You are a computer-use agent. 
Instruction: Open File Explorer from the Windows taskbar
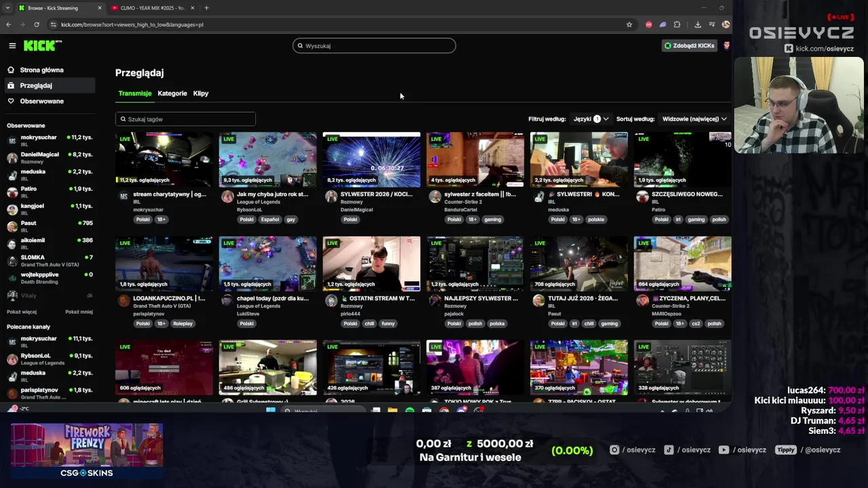click(x=393, y=411)
